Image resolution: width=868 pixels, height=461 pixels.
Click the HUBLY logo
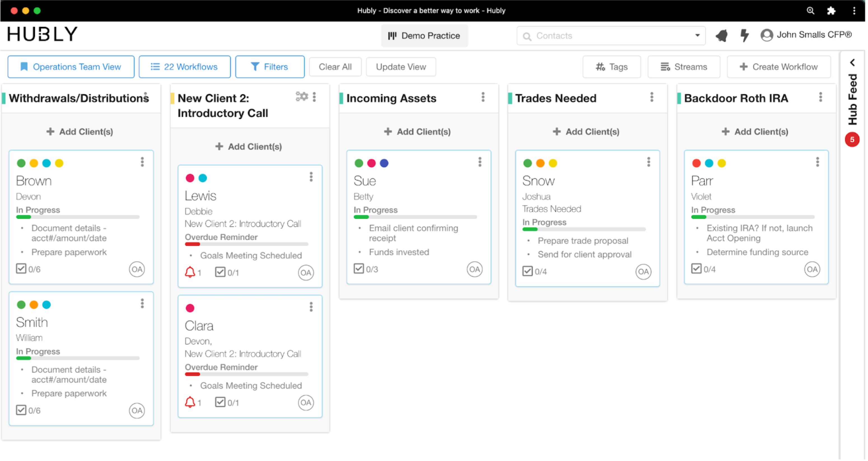[x=43, y=34]
